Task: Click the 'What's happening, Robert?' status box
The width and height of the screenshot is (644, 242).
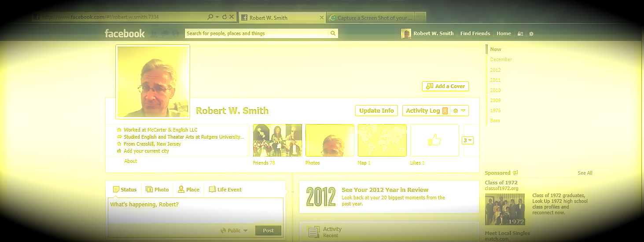Action: pyautogui.click(x=195, y=210)
